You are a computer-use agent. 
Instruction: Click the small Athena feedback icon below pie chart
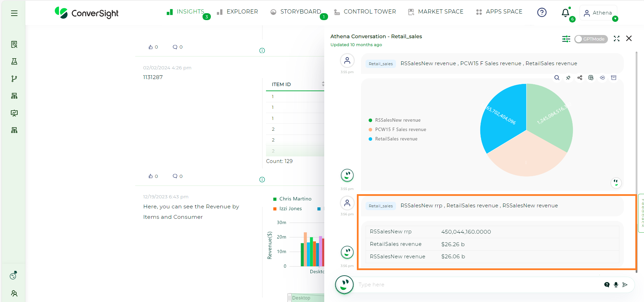616,183
